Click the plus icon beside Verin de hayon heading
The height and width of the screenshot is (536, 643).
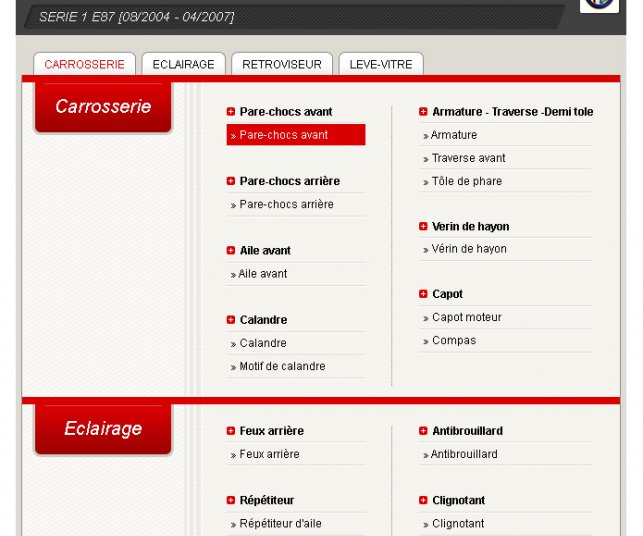pos(423,226)
